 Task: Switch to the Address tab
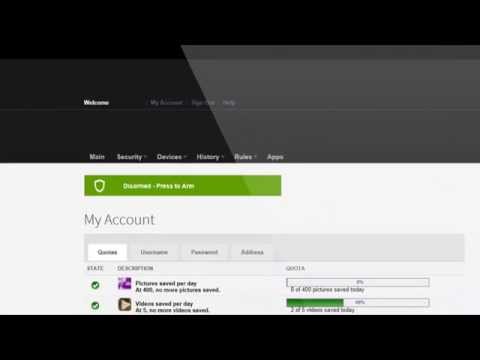click(252, 252)
